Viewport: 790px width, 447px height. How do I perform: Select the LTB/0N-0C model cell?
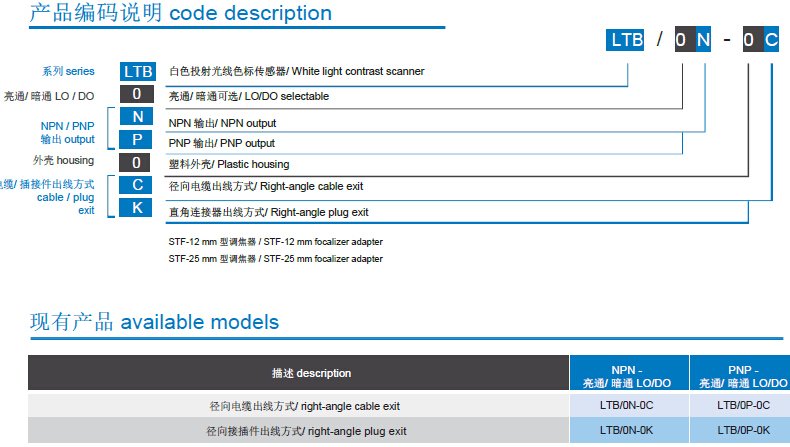(x=627, y=405)
